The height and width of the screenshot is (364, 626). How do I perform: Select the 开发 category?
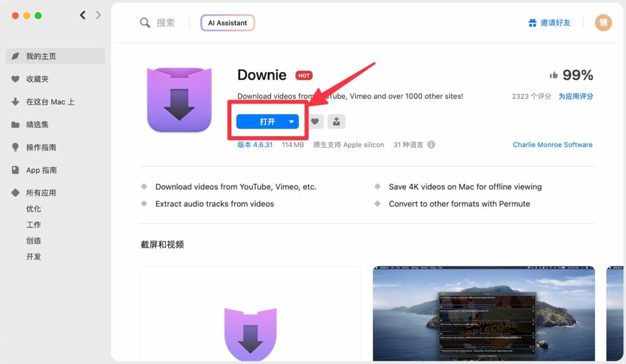click(34, 257)
